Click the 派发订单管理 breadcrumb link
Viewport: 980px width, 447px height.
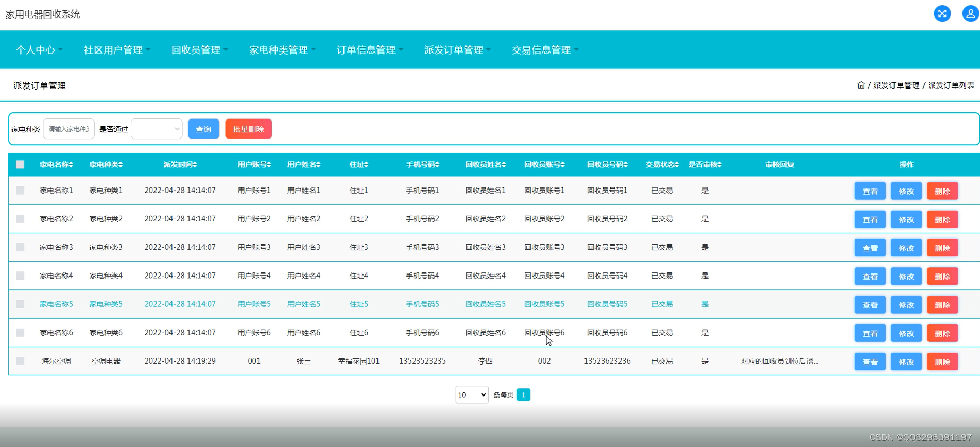(896, 85)
